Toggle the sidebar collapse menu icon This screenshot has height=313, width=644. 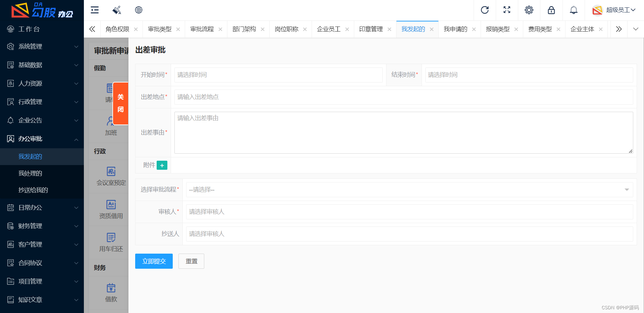click(x=95, y=10)
